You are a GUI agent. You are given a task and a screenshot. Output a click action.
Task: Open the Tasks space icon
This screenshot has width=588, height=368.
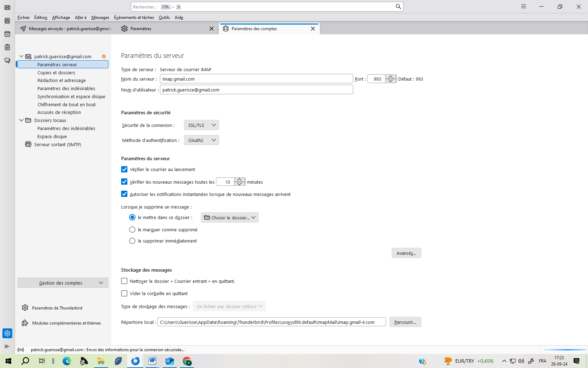coord(7,47)
